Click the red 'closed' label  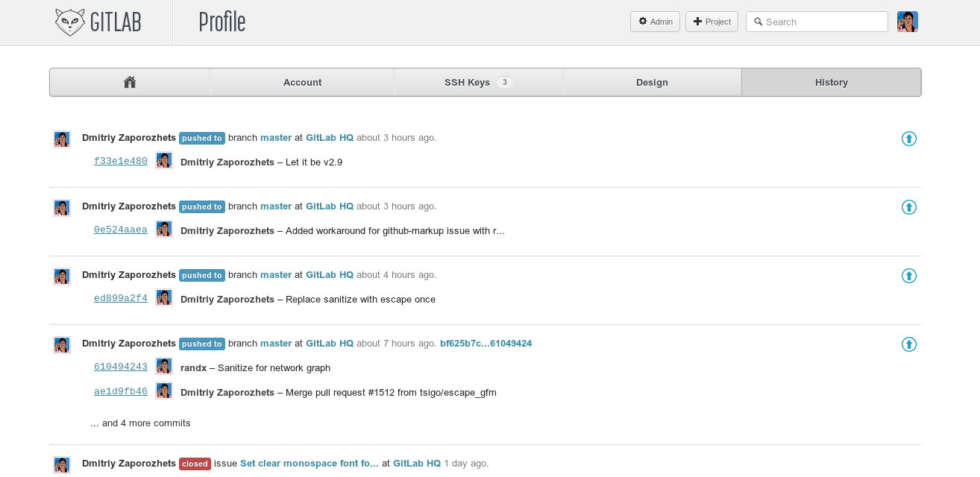pos(195,464)
